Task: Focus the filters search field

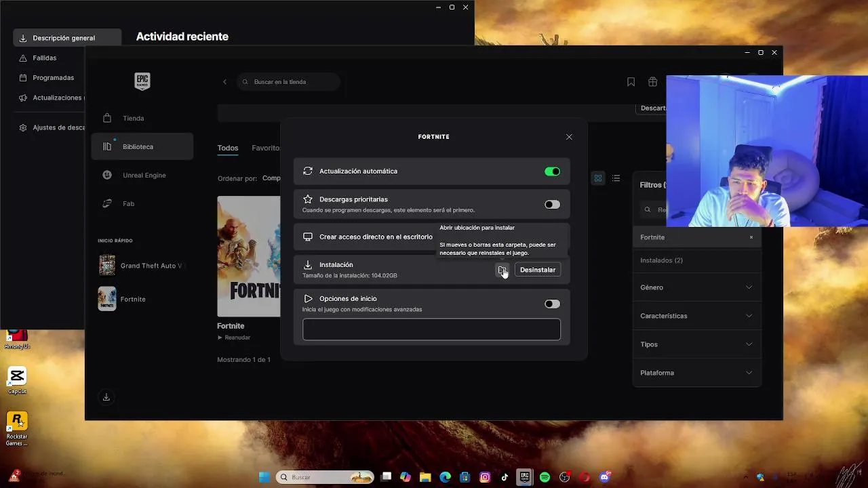Action: [x=653, y=209]
